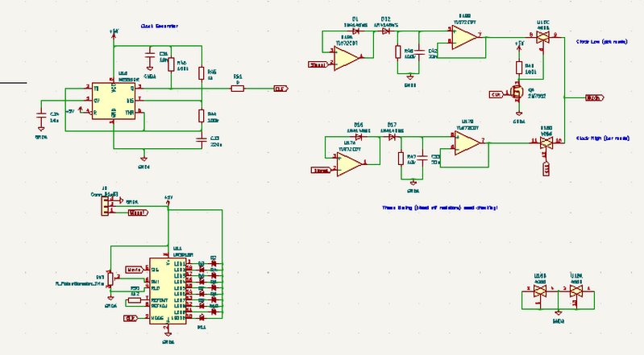
Task: Select the U13B op-amp symbol
Action: pos(464,37)
